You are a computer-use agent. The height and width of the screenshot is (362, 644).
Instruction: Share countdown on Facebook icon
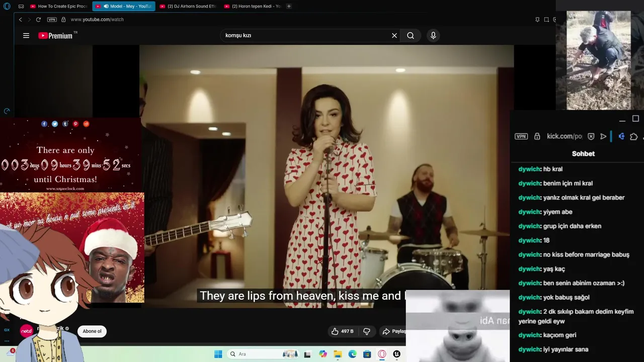pos(44,124)
